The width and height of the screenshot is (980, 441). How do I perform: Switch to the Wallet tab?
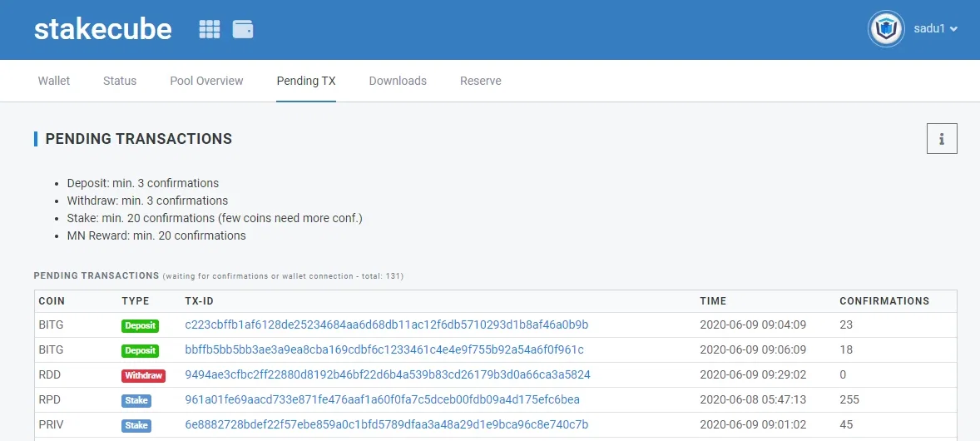point(54,81)
